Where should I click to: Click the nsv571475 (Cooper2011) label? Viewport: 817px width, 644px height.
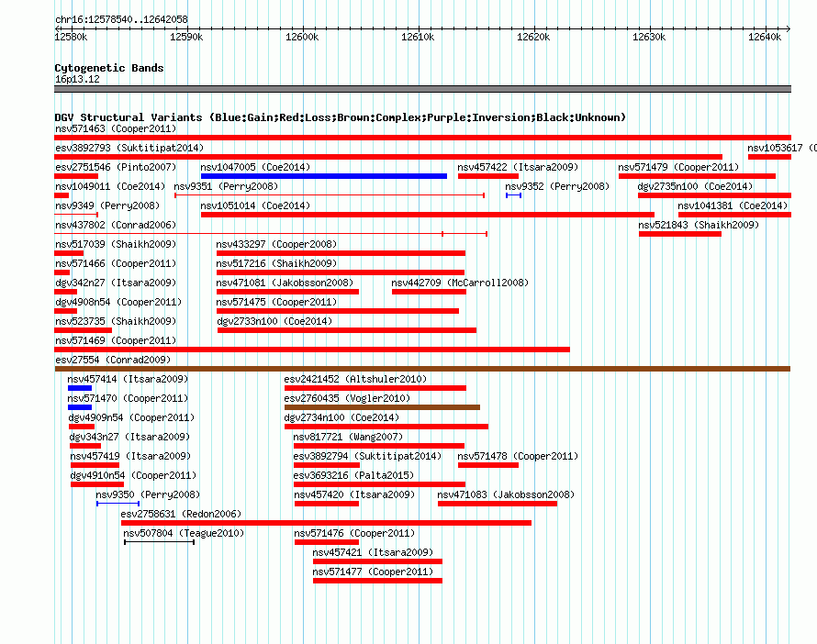tap(276, 302)
